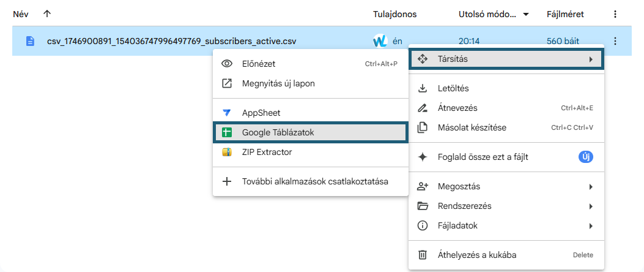This screenshot has width=644, height=272.
Task: Click the Másolat készítése copy icon
Action: (422, 127)
